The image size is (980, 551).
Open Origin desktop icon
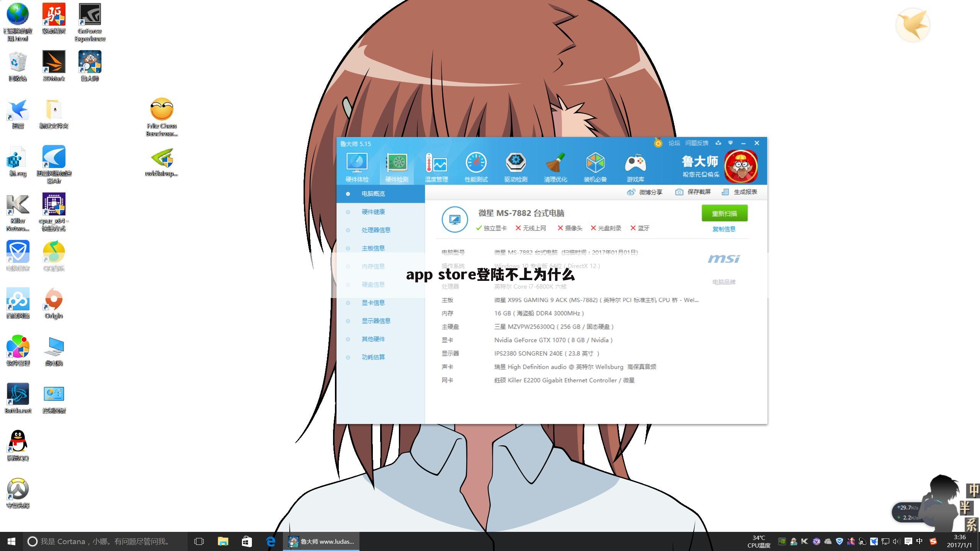[x=54, y=303]
